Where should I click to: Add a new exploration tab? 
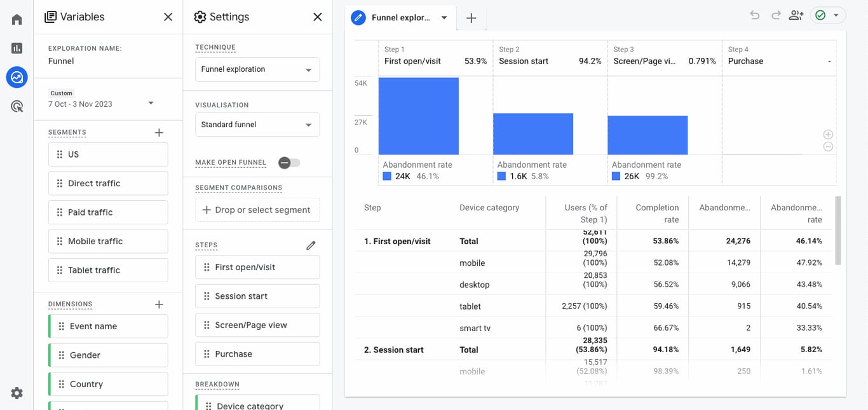pyautogui.click(x=471, y=18)
